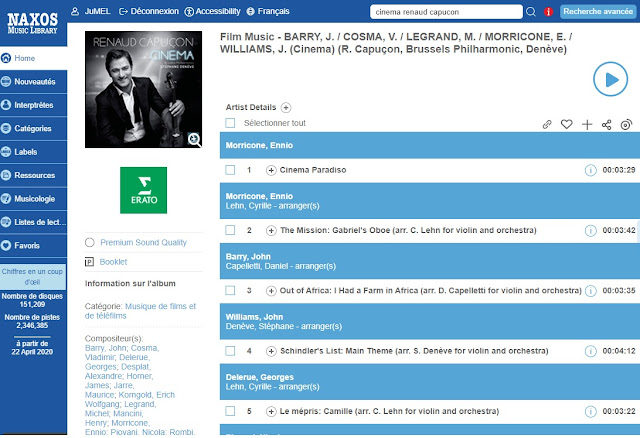Expand track 1 Cinema Paradiso details
Viewport: 640px width, 438px height.
click(271, 170)
